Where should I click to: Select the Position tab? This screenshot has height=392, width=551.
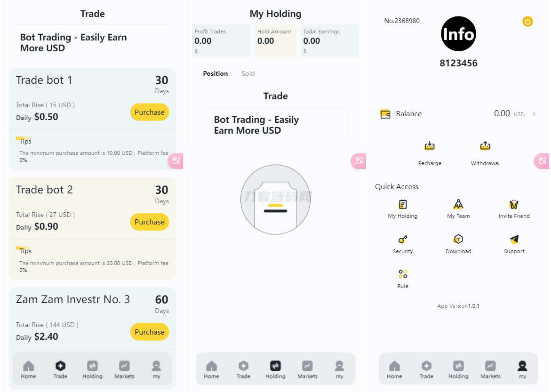point(215,73)
